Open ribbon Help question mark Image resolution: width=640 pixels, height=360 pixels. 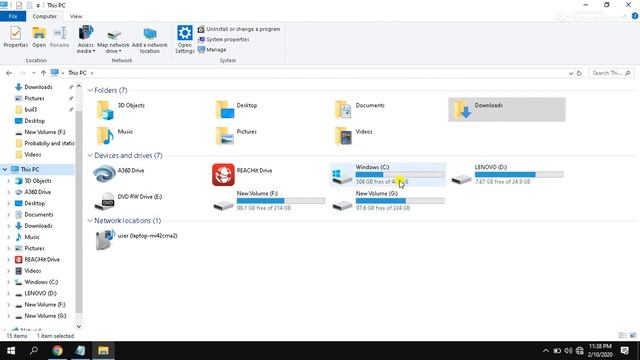click(635, 16)
